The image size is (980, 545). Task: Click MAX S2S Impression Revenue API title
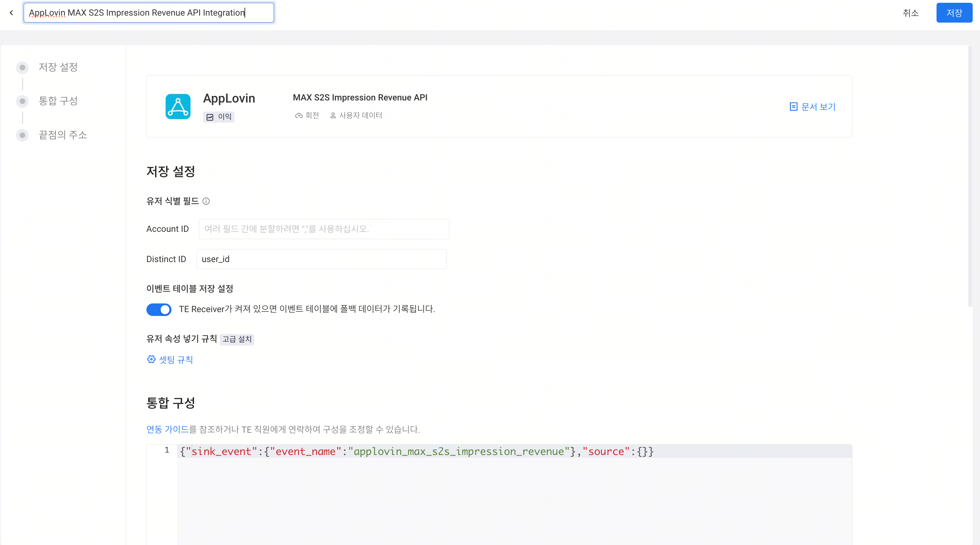(x=360, y=98)
